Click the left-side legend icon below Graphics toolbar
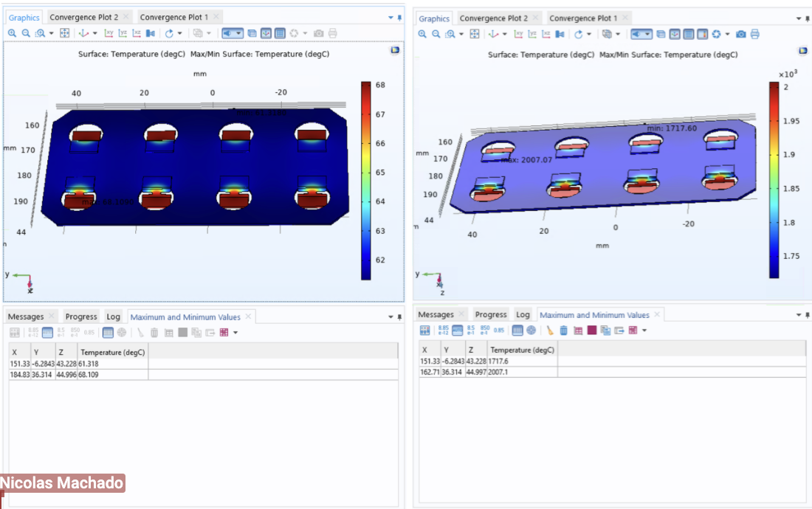This screenshot has width=812, height=509. pos(395,50)
